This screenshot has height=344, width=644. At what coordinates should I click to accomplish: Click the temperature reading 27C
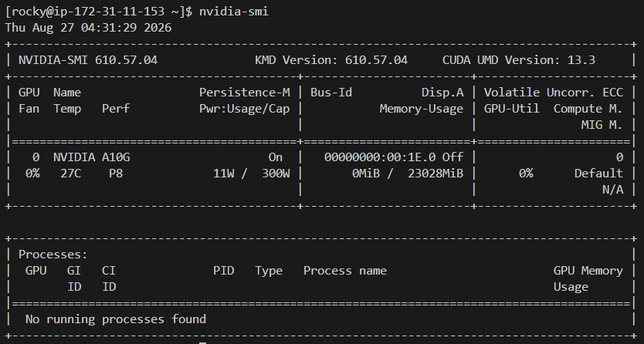pos(70,174)
